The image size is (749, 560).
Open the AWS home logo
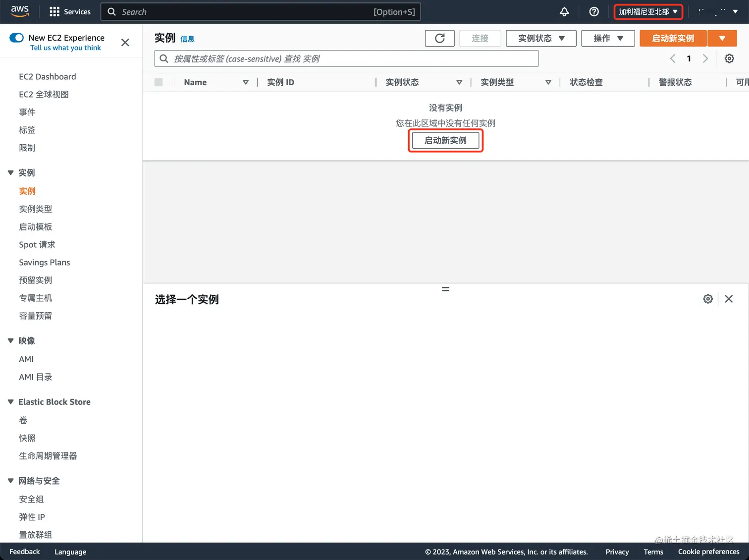tap(20, 11)
